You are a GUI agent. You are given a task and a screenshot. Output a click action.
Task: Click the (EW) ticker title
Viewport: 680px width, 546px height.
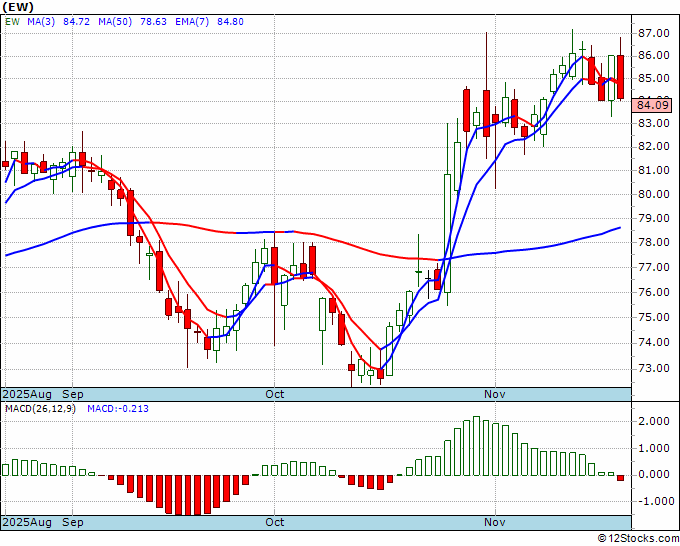coord(18,7)
